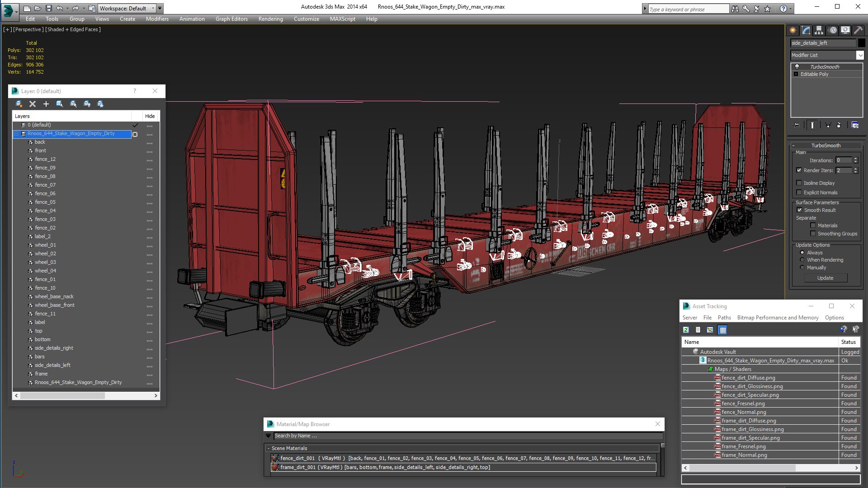The height and width of the screenshot is (488, 868).
Task: Select wheel_base_front layer item
Action: [54, 305]
